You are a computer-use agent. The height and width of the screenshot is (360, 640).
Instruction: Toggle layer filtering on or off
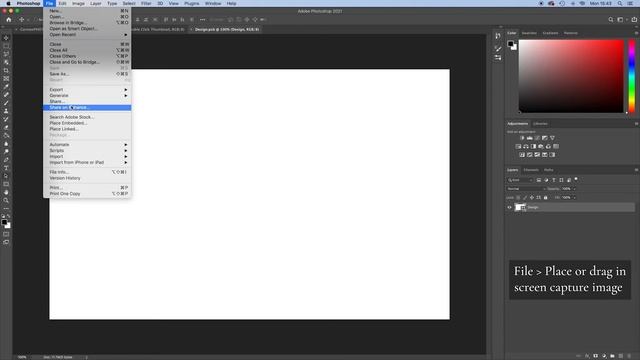point(576,179)
